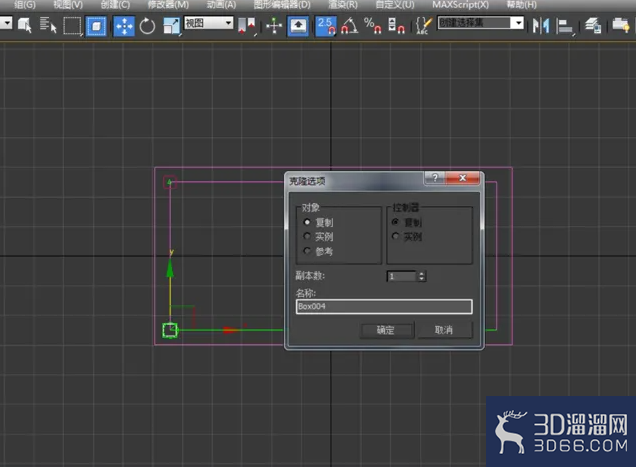Click the rightmost toolbar icon with yellow bulb
Image resolution: width=636 pixels, height=467 pixels.
(x=621, y=26)
